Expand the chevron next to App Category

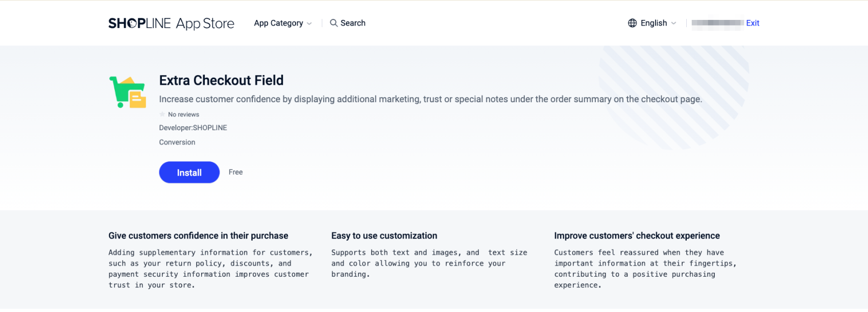click(x=309, y=23)
